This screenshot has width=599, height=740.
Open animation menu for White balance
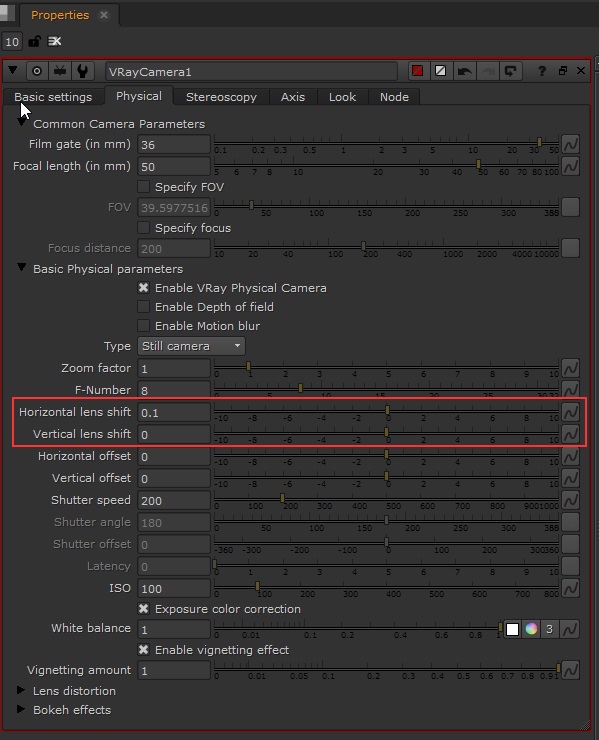(570, 629)
